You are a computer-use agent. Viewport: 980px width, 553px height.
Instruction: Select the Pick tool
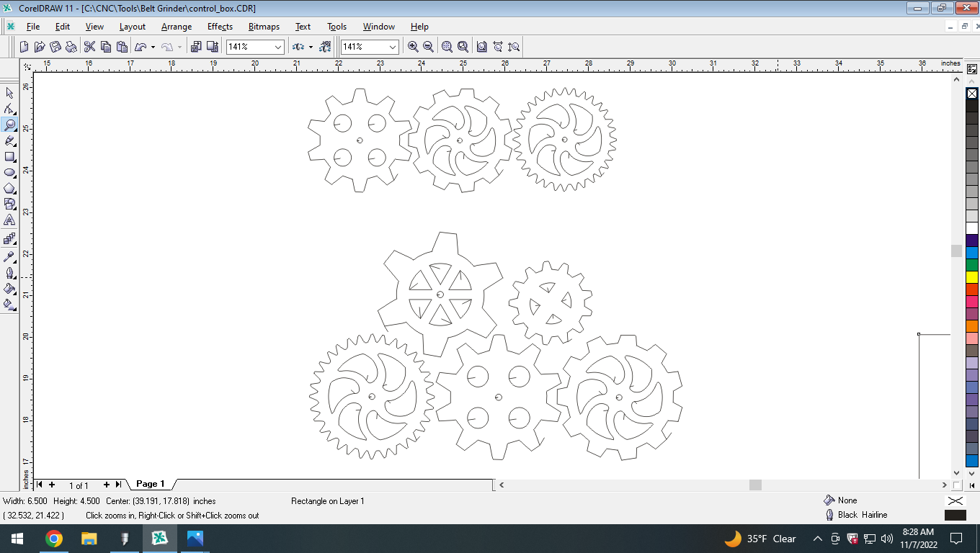click(9, 94)
